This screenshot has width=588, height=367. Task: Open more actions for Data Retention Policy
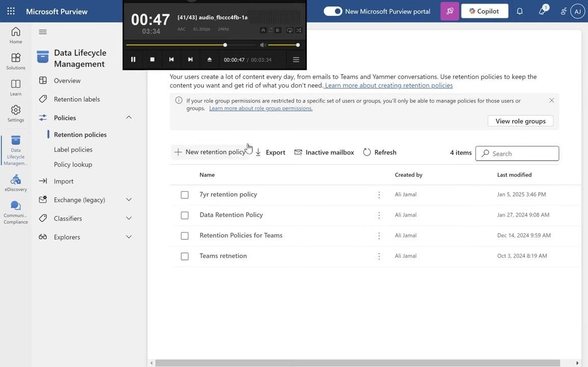point(379,216)
